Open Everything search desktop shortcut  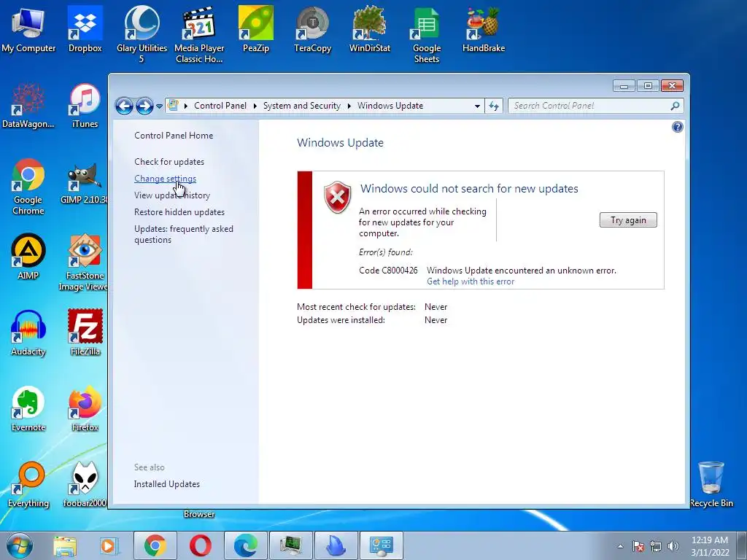point(28,485)
